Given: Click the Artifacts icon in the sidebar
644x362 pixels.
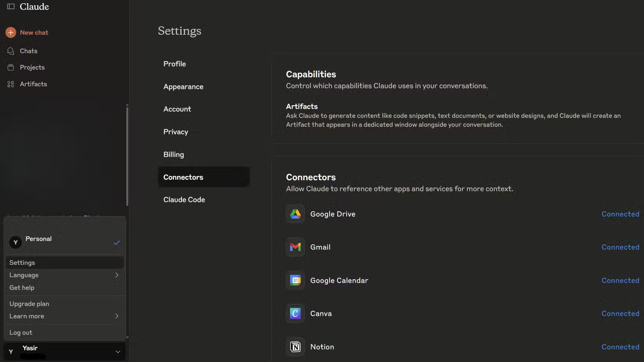Looking at the screenshot, I should [x=11, y=83].
